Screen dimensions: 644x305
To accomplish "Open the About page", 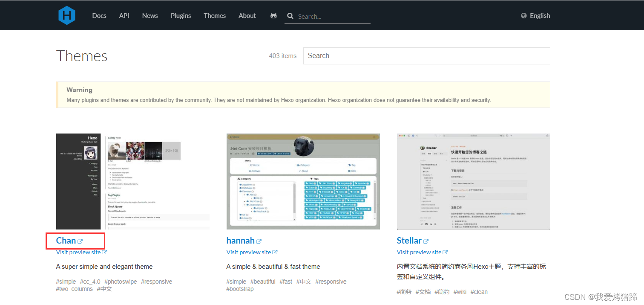I will pos(247,16).
